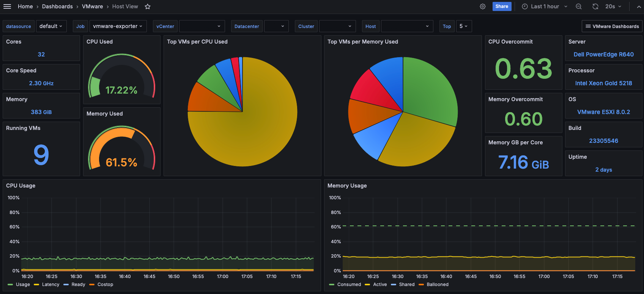The height and width of the screenshot is (294, 644).
Task: Open the Dell PowerEdge R640 server link
Action: click(x=603, y=55)
